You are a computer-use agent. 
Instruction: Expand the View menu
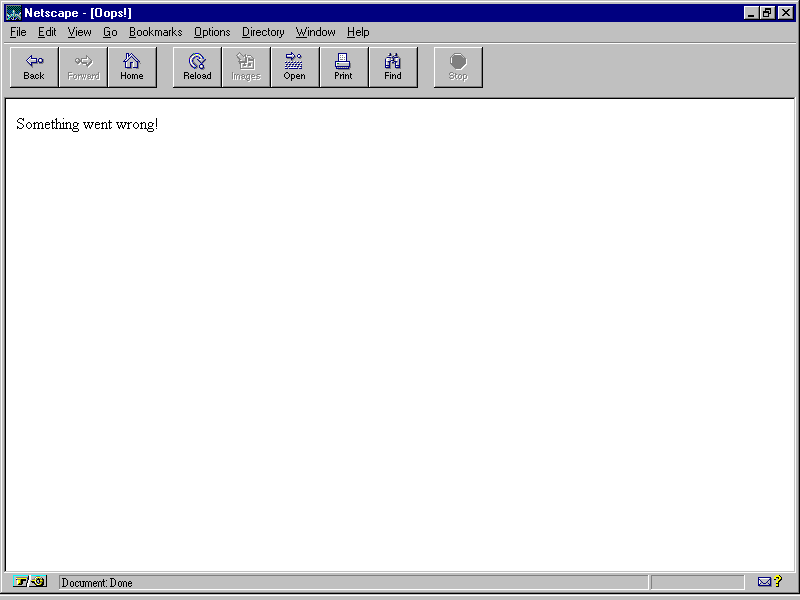click(79, 32)
